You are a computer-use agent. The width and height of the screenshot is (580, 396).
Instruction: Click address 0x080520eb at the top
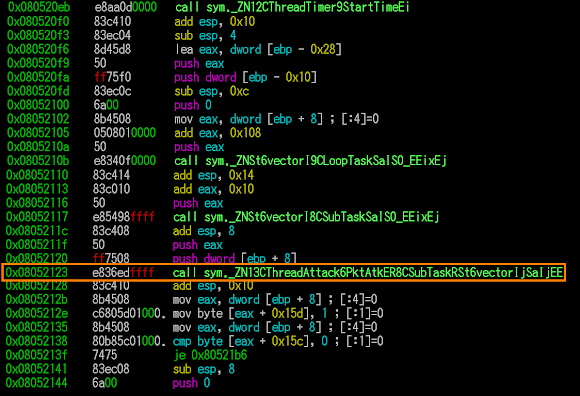coord(39,7)
